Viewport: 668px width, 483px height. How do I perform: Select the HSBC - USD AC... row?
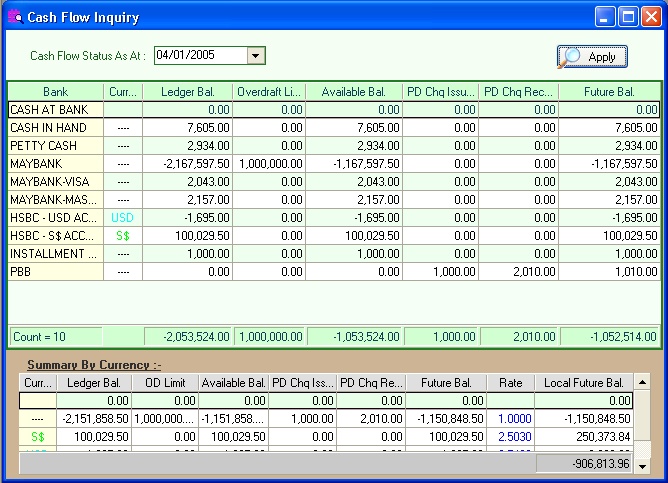334,218
